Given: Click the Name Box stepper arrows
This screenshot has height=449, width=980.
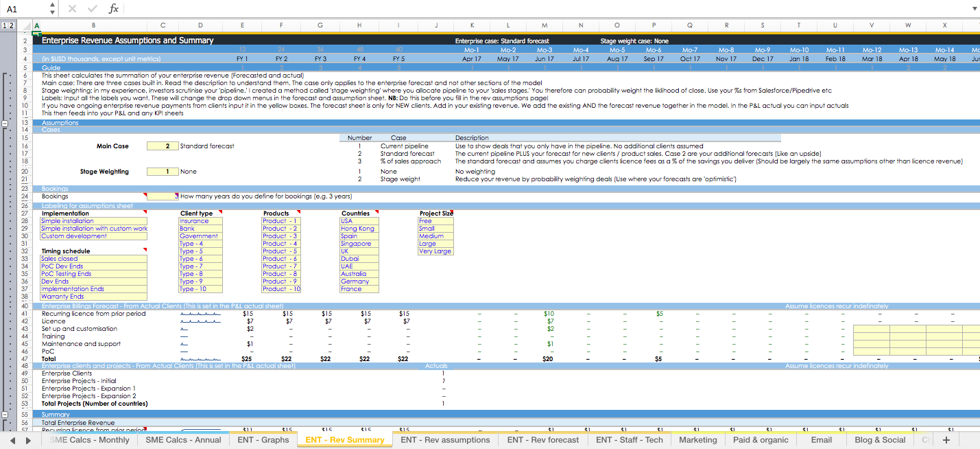Looking at the screenshot, I should 53,9.
